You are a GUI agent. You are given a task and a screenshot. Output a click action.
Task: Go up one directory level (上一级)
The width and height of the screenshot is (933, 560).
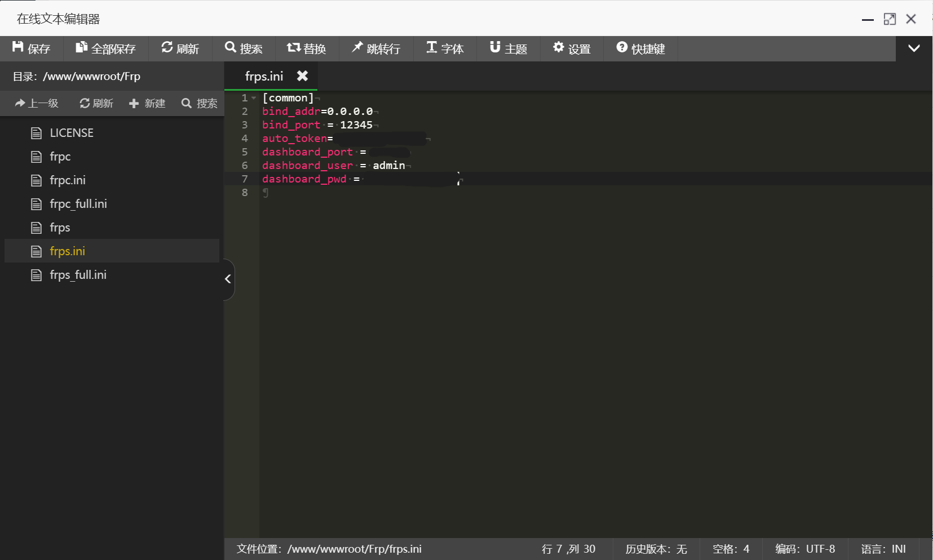click(x=37, y=103)
